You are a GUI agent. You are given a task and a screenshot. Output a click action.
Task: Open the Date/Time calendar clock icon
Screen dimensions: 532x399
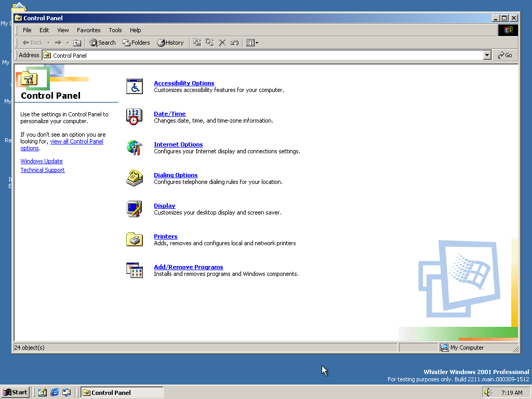pos(135,117)
